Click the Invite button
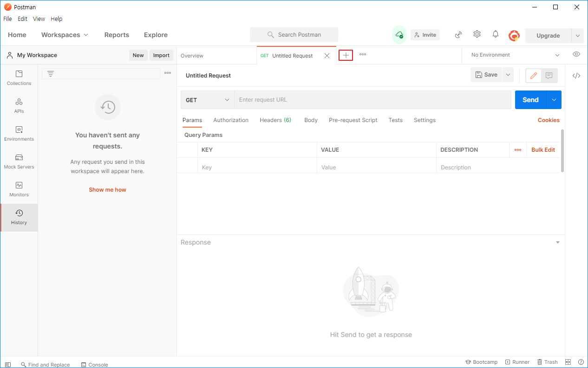588x368 pixels. pos(425,35)
